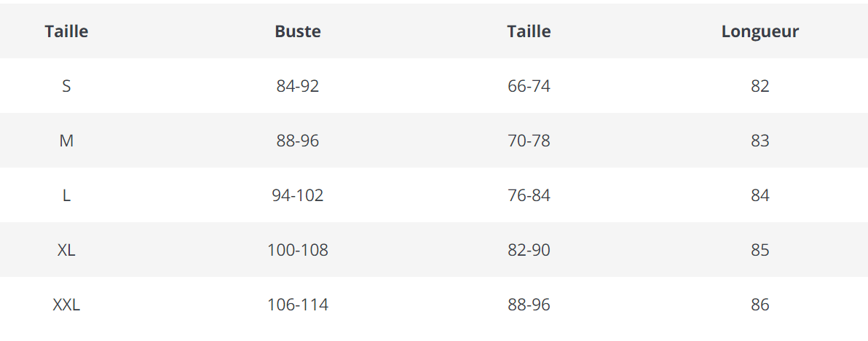Select the S size row label
Viewport: 868px width, 341px height.
click(x=66, y=87)
